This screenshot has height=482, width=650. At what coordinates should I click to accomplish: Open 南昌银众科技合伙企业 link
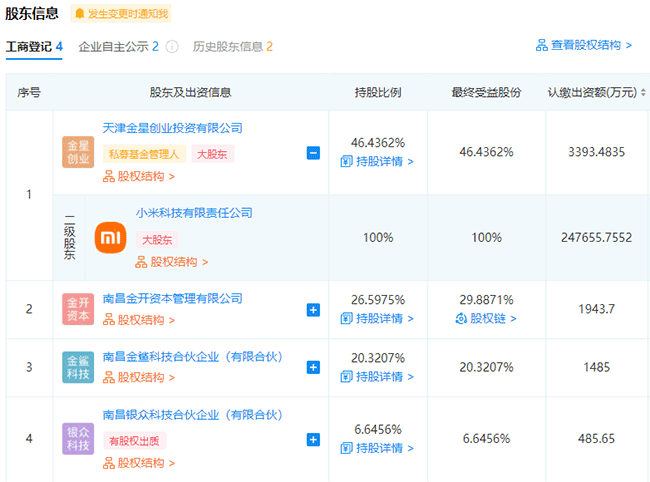tap(193, 415)
